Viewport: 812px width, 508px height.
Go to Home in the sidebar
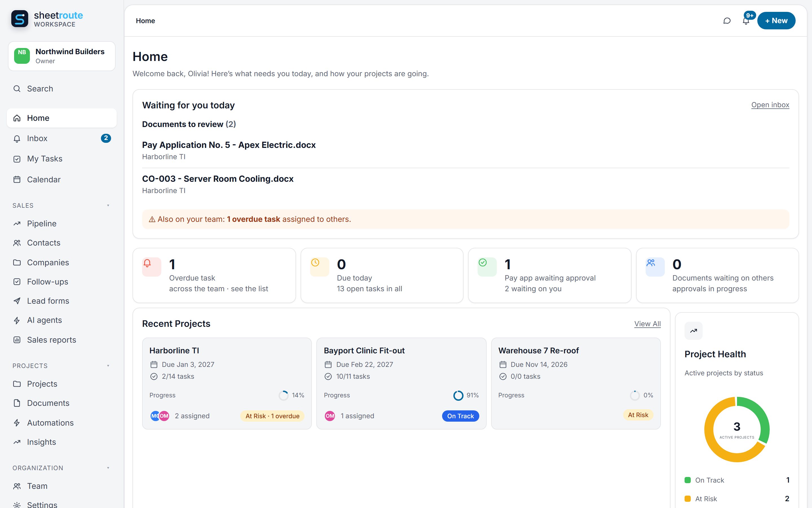[x=62, y=118]
